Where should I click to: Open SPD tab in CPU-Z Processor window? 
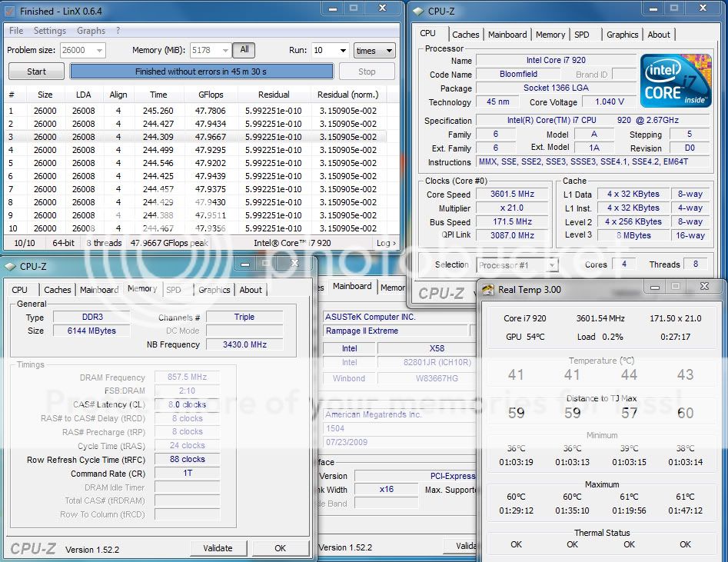tap(582, 35)
